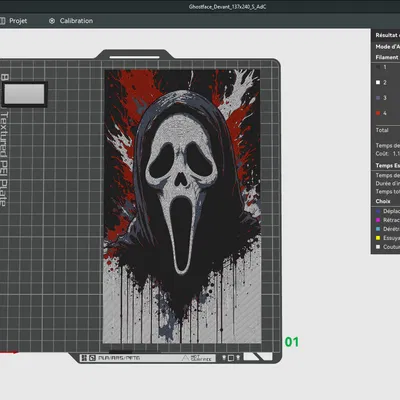Click the Calibration gear icon
The width and height of the screenshot is (400, 400).
[x=52, y=21]
